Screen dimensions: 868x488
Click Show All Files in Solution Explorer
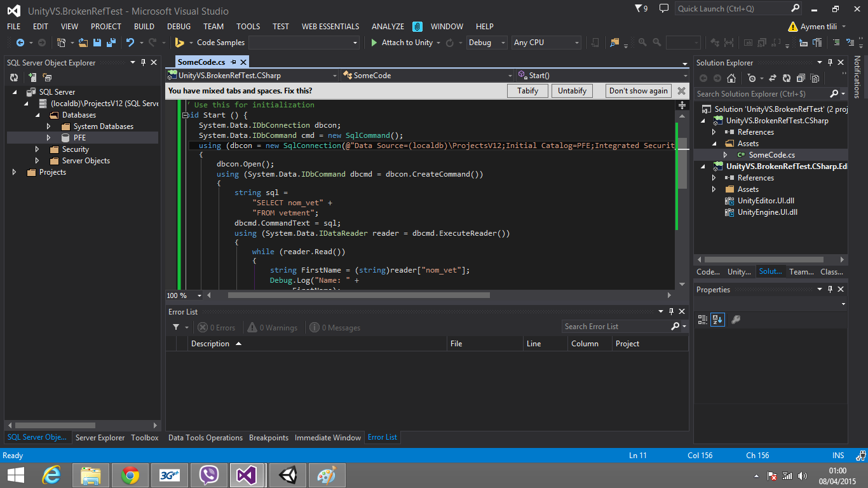point(814,78)
